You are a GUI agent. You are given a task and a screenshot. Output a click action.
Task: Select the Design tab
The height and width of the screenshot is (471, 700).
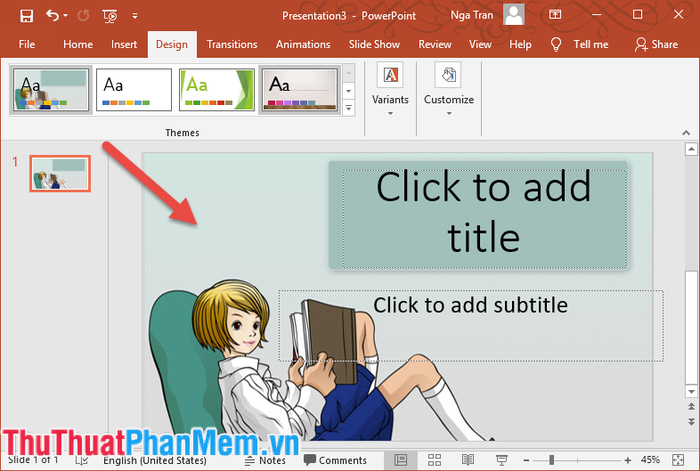coord(172,44)
